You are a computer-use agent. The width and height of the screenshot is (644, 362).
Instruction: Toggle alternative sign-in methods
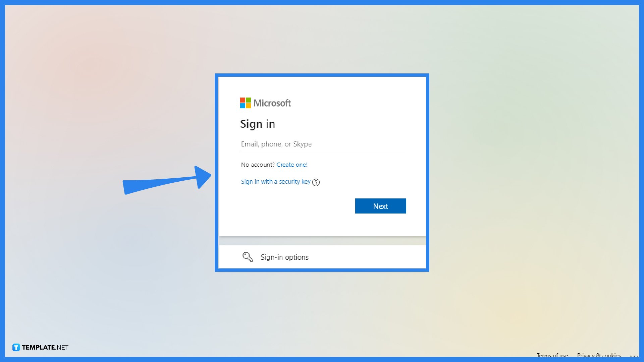322,257
